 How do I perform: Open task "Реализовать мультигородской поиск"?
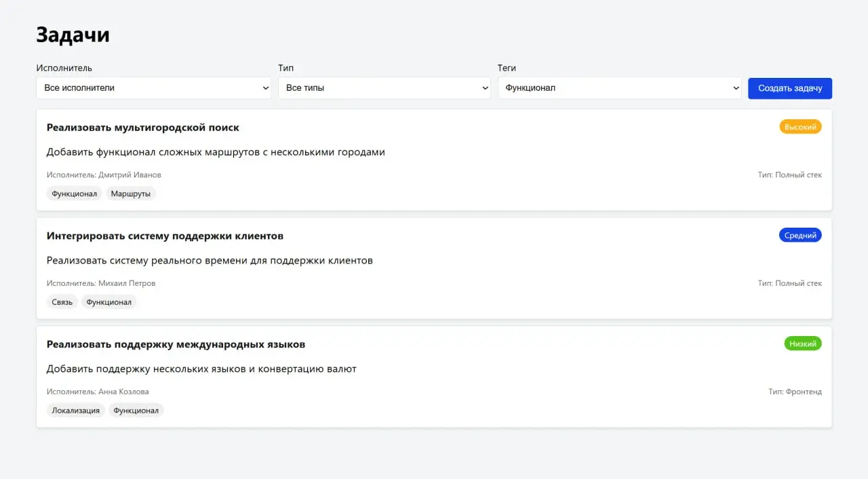(142, 127)
